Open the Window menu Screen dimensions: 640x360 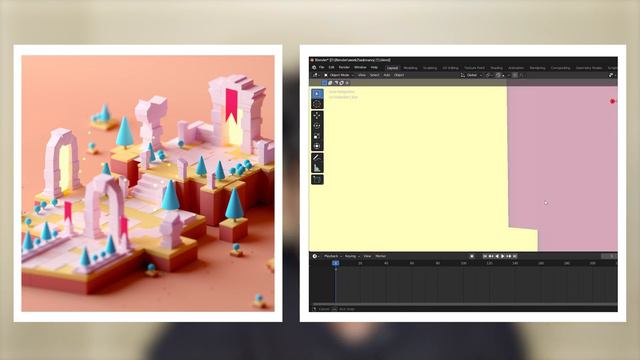(x=360, y=67)
